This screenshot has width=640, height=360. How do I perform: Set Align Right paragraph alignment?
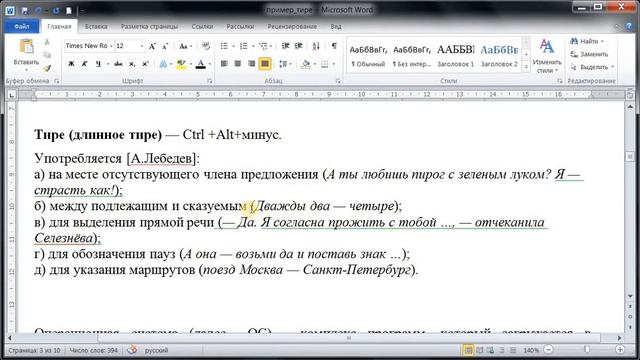251,64
